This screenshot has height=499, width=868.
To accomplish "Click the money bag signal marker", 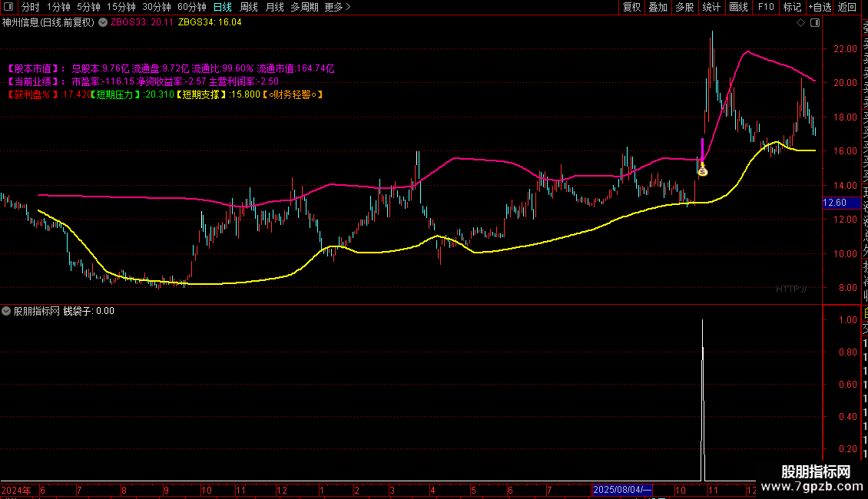I will 703,172.
